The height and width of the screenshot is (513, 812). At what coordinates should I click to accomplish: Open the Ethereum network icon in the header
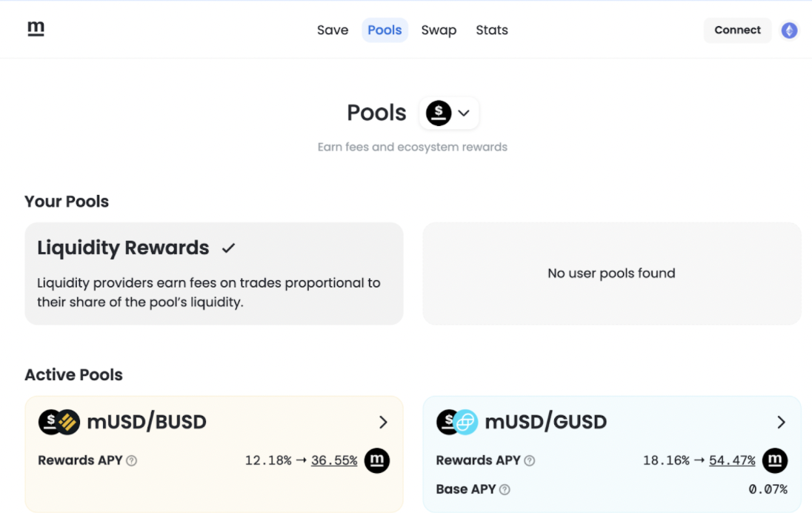(x=789, y=30)
